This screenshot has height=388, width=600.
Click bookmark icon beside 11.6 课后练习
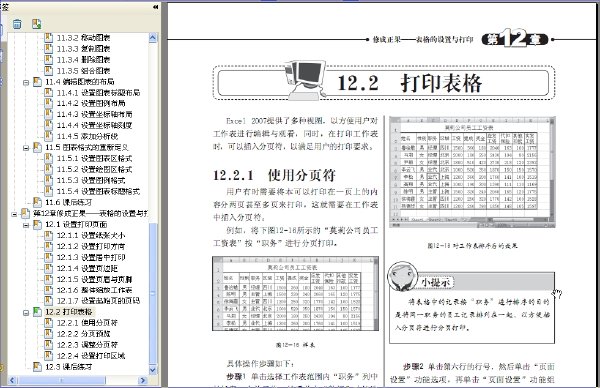tap(37, 202)
